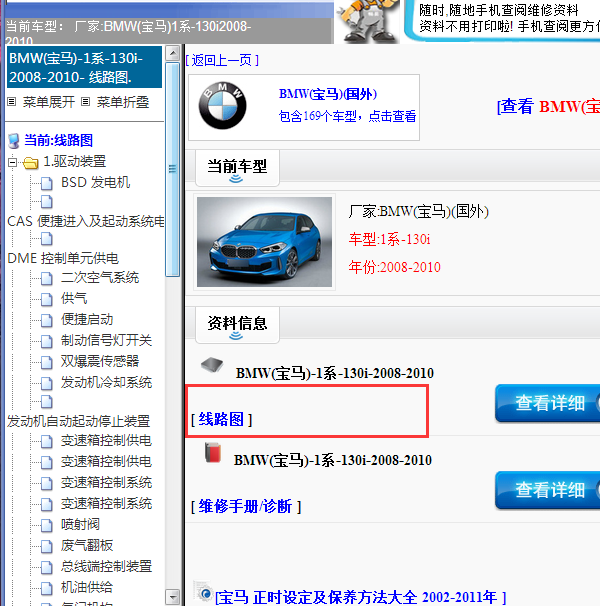Click 菜单折叠 to collapse all menus
Image resolution: width=600 pixels, height=606 pixels.
(x=123, y=102)
